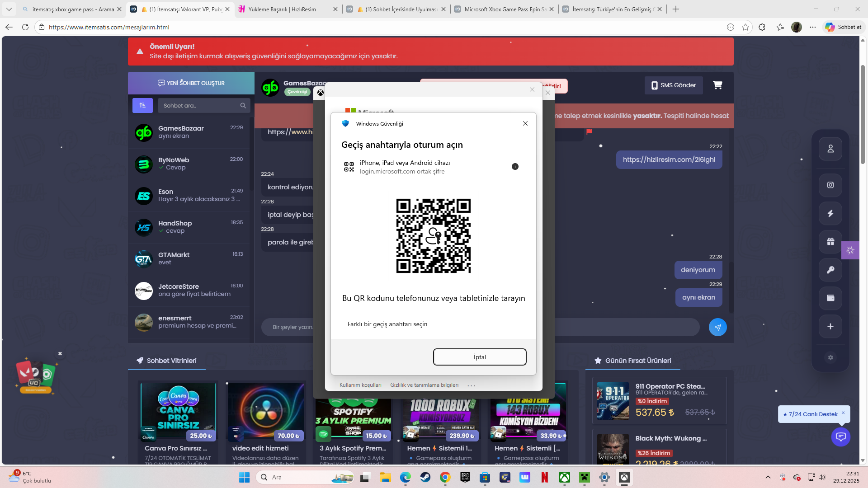This screenshot has height=488, width=868.
Task: Open a new browser tab
Action: tap(676, 9)
